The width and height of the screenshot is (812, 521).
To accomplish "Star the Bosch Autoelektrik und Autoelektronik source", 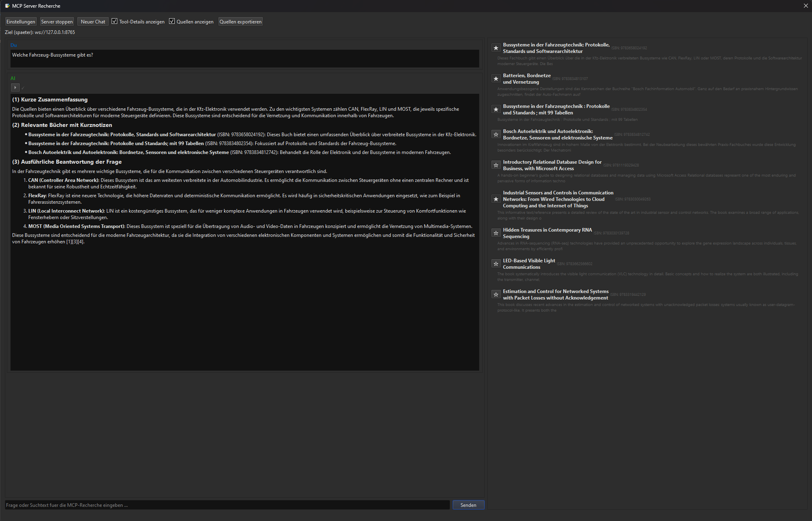I will (496, 135).
